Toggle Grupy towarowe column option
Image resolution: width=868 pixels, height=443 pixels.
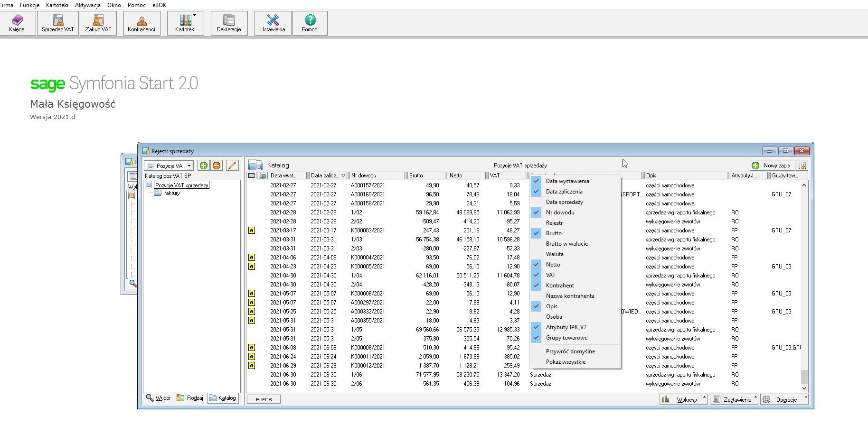click(x=575, y=338)
